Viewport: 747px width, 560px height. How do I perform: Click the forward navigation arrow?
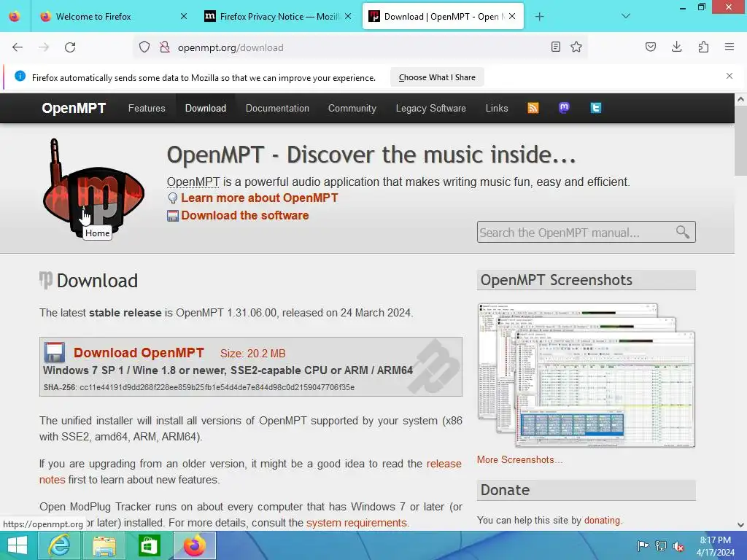(x=44, y=47)
